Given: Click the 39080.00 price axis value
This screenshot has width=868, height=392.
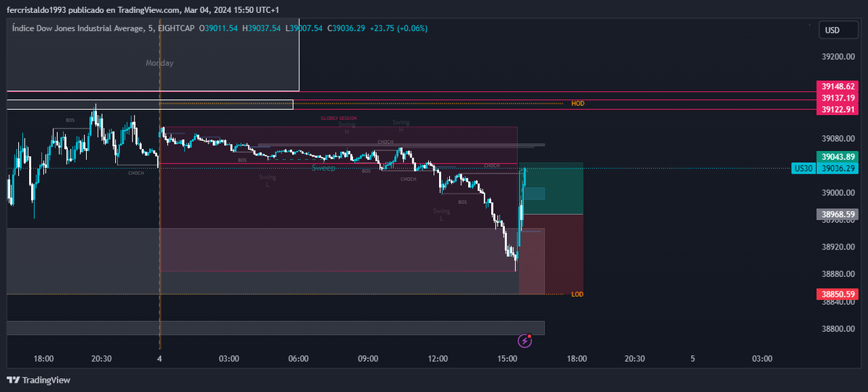Looking at the screenshot, I should (x=839, y=138).
